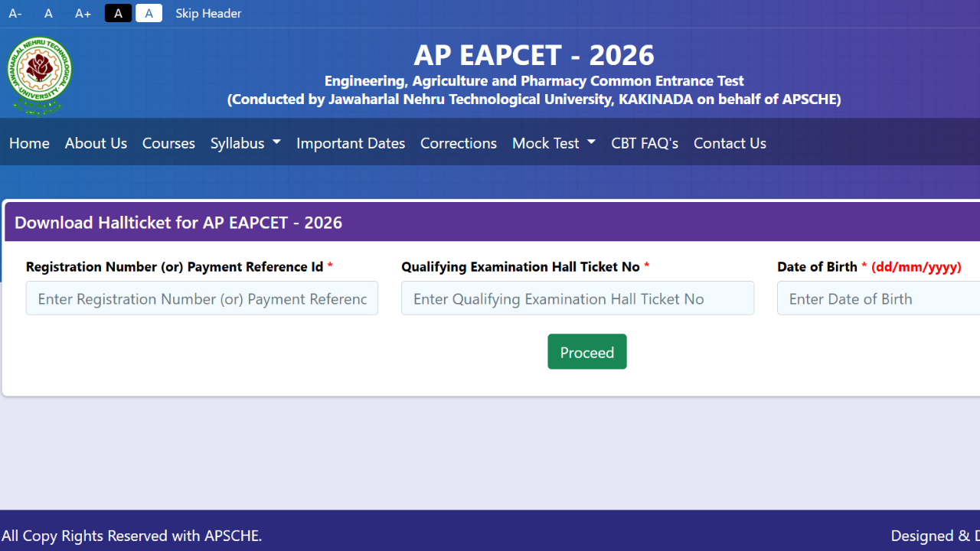Open the Contact Us page
This screenshot has height=551, width=980.
730,143
